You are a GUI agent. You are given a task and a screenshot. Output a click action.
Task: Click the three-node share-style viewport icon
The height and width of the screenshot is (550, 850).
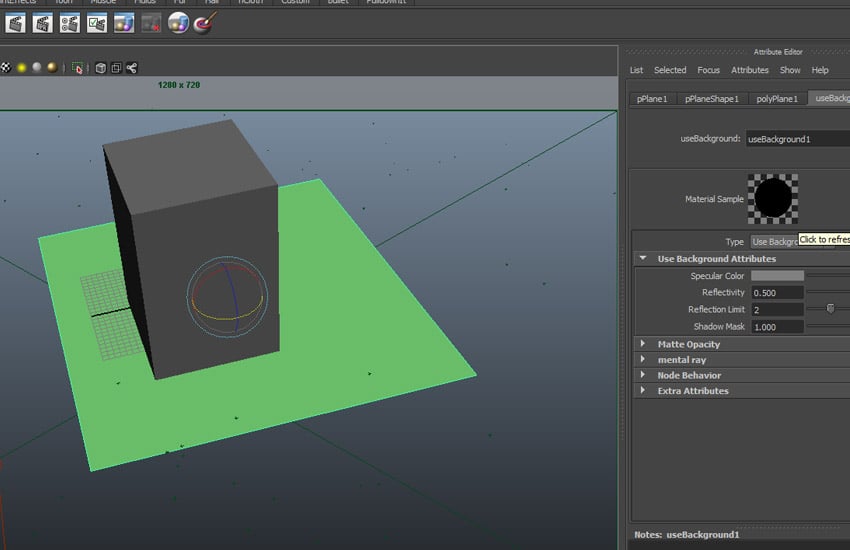tap(131, 68)
